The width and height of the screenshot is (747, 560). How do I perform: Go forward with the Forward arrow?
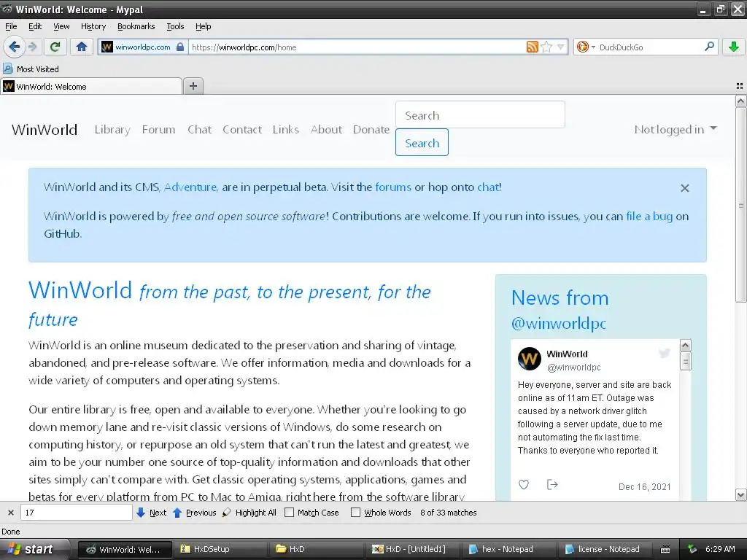pos(32,47)
